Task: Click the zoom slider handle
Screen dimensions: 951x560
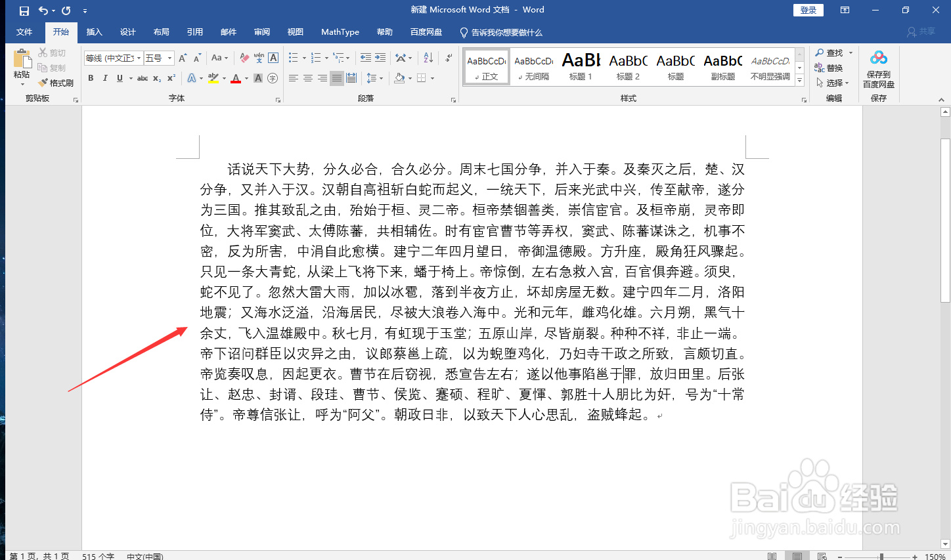Action: pos(881,556)
